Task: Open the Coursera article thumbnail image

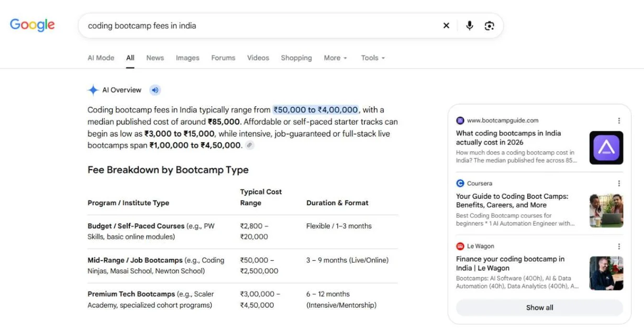Action: coord(606,210)
